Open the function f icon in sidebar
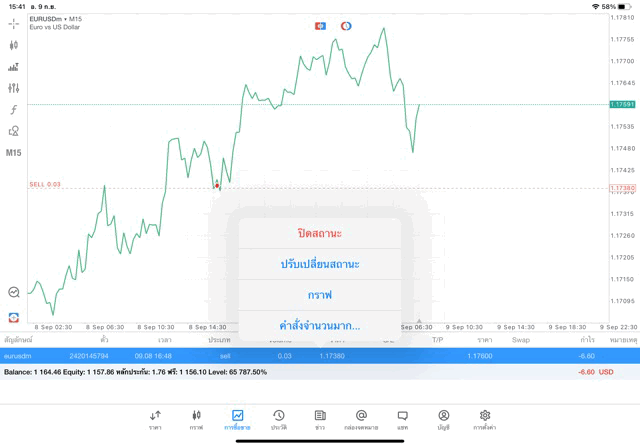This screenshot has height=447, width=640. [x=13, y=110]
